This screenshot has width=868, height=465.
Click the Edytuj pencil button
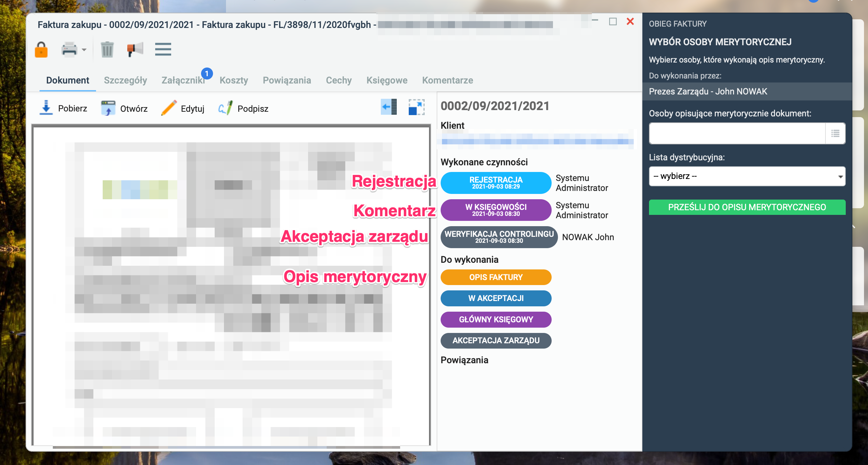(183, 108)
